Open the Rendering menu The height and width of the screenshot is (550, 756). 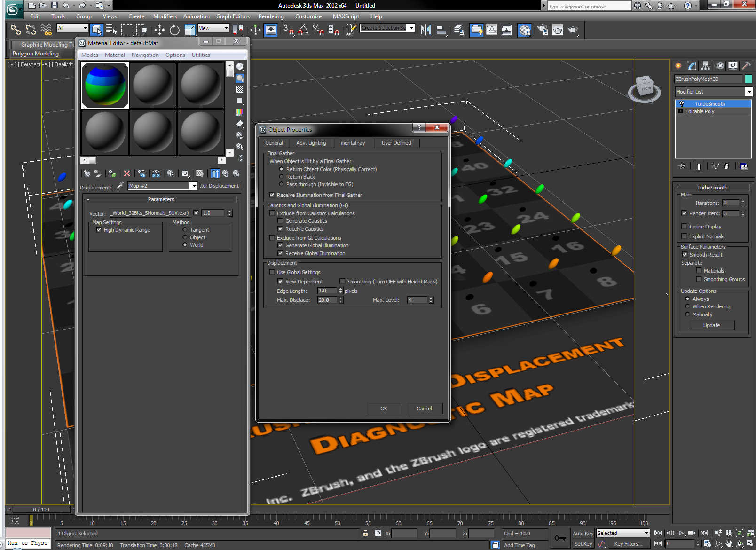[x=271, y=16]
